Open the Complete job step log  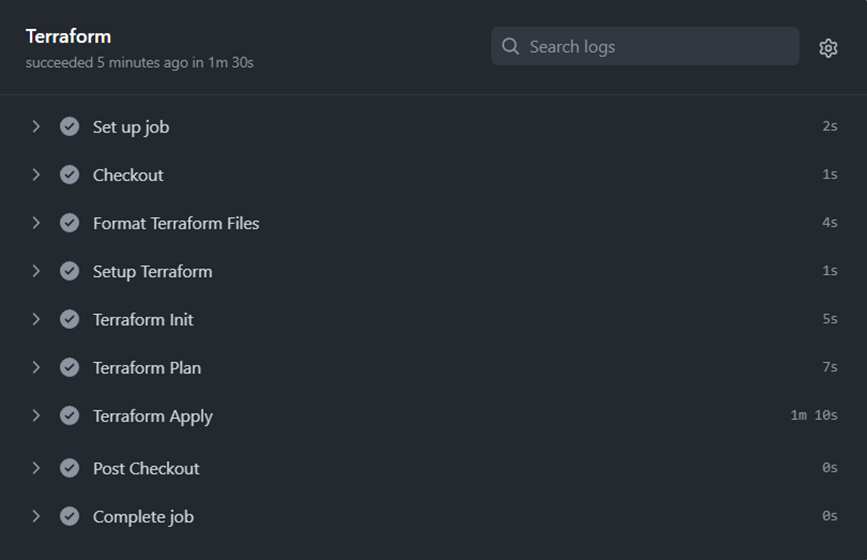click(x=434, y=516)
